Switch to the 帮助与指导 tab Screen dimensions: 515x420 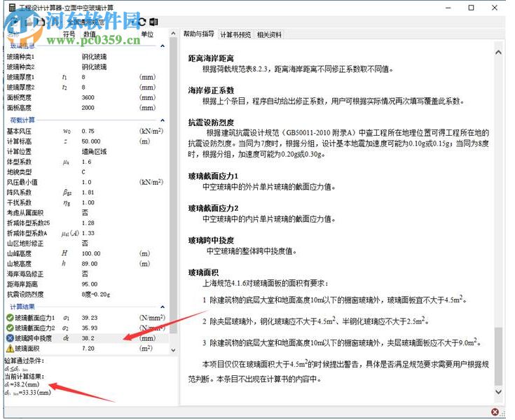click(x=199, y=34)
